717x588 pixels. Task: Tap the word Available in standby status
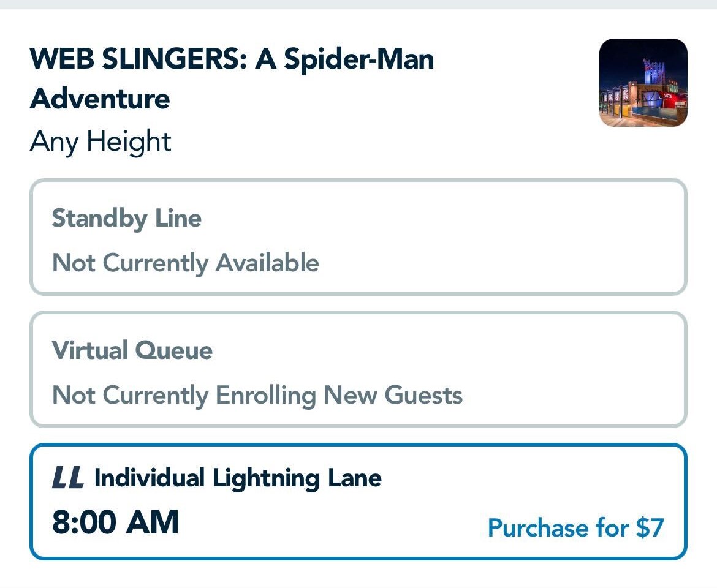267,263
